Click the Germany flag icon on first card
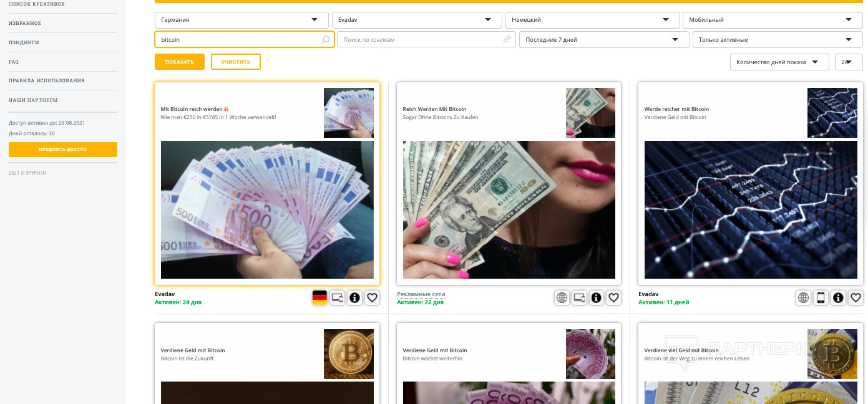Screen dimensions: 868x404 [319, 298]
